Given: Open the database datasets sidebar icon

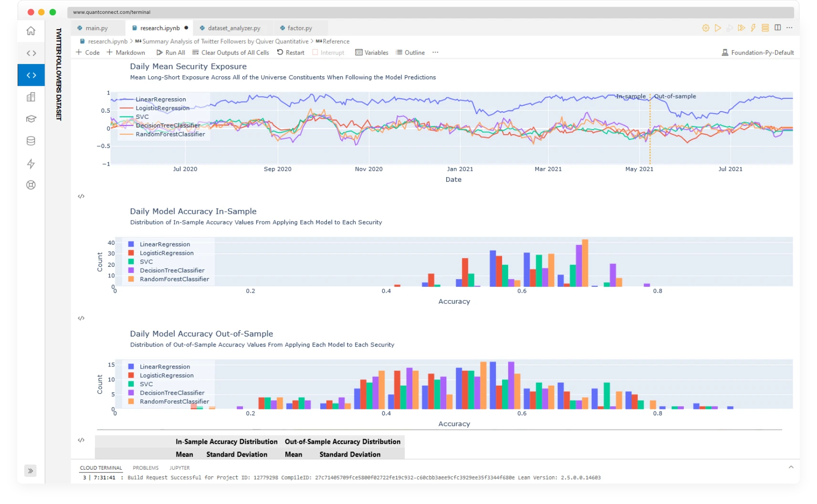Looking at the screenshot, I should coord(31,141).
